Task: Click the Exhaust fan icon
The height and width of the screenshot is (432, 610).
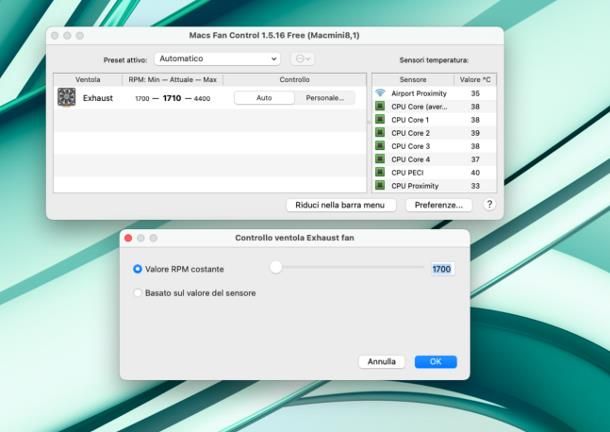Action: pos(67,97)
